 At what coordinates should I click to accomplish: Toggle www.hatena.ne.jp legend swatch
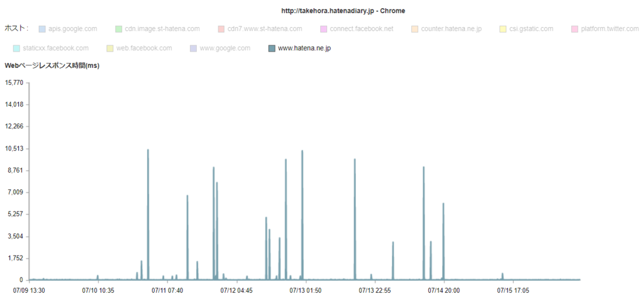click(272, 48)
